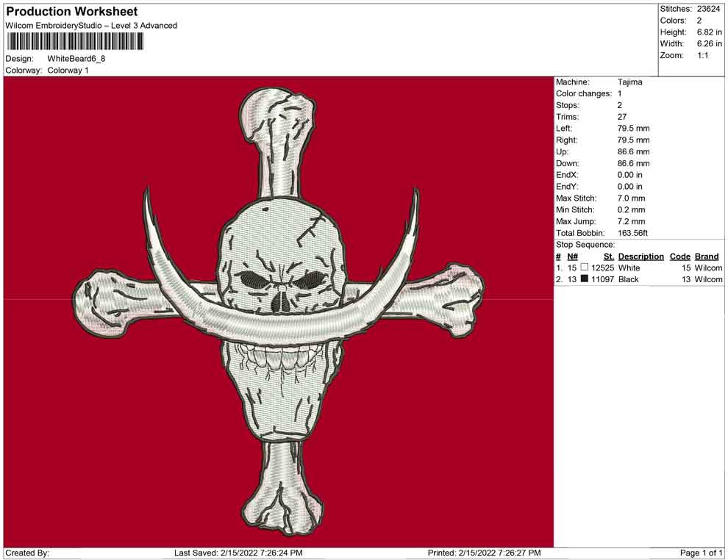This screenshot has height=560, width=728.
Task: Click the skull embroidery design preview
Action: (279, 312)
